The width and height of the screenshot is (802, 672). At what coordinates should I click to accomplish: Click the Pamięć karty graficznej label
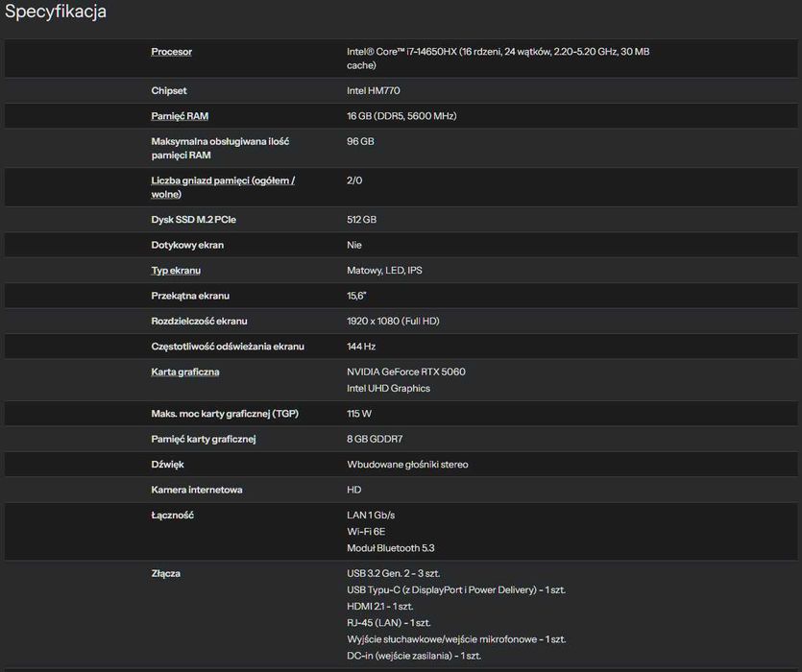[204, 440]
